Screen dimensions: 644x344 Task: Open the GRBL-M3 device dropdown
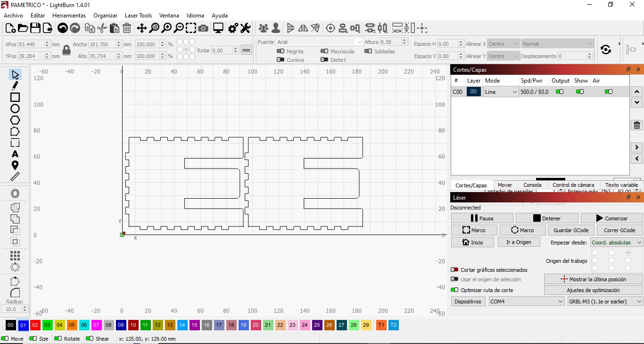coord(605,301)
